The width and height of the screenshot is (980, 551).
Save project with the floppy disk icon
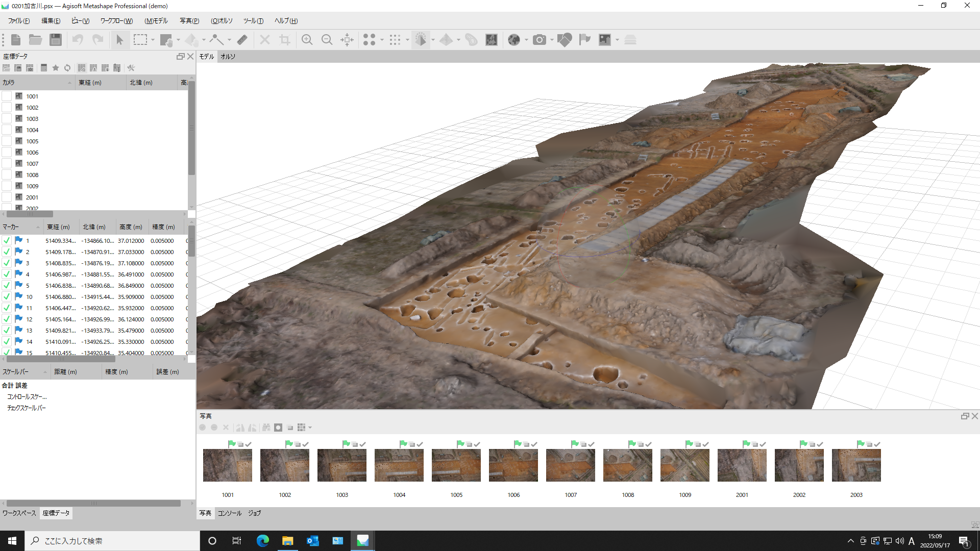point(56,40)
